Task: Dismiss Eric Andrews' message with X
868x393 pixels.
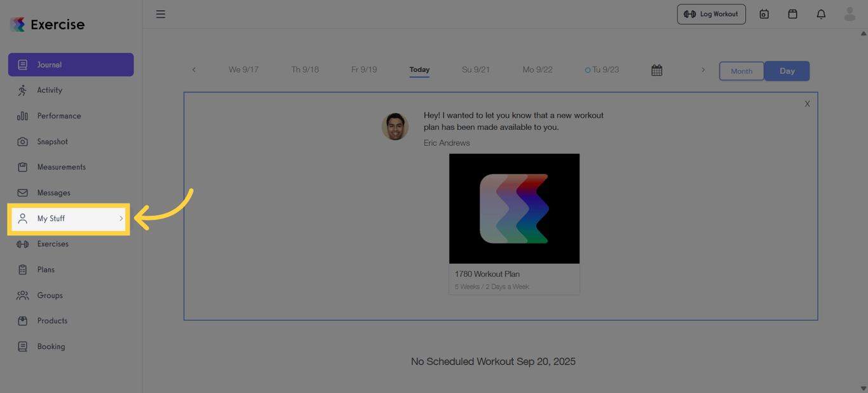Action: 807,103
